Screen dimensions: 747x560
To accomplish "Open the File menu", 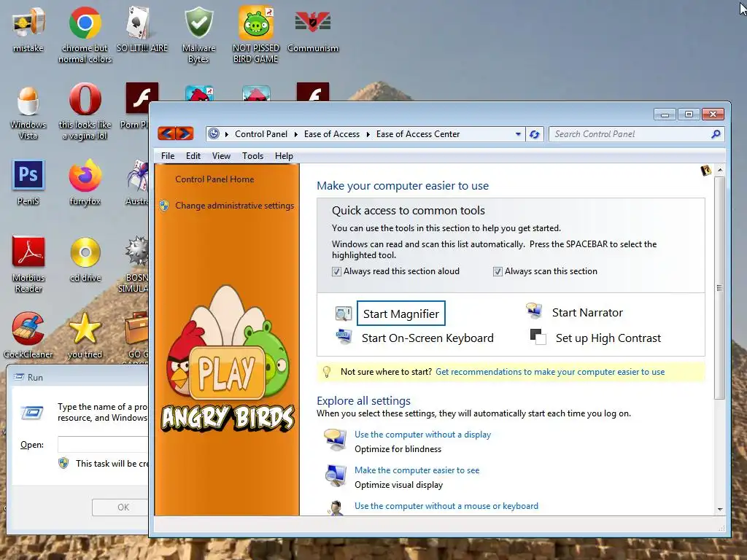I will click(168, 156).
